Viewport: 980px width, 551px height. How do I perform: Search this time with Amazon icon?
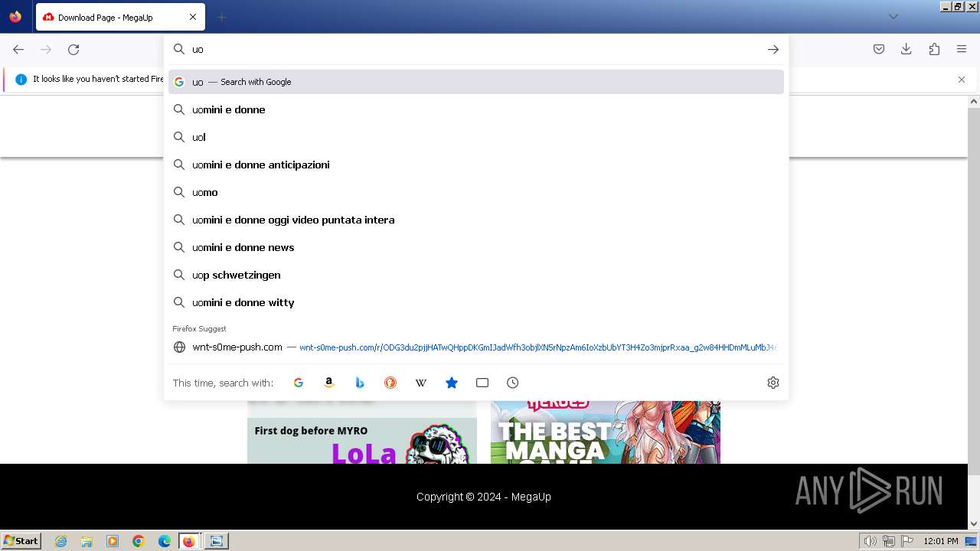[x=329, y=383]
